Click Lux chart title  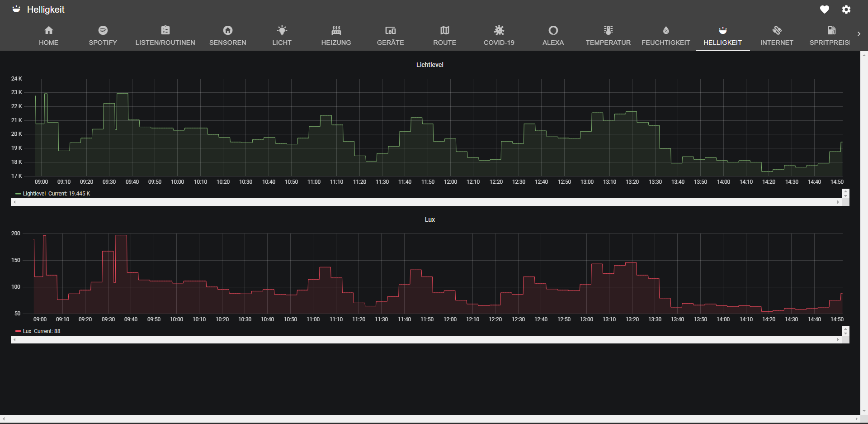[430, 219]
